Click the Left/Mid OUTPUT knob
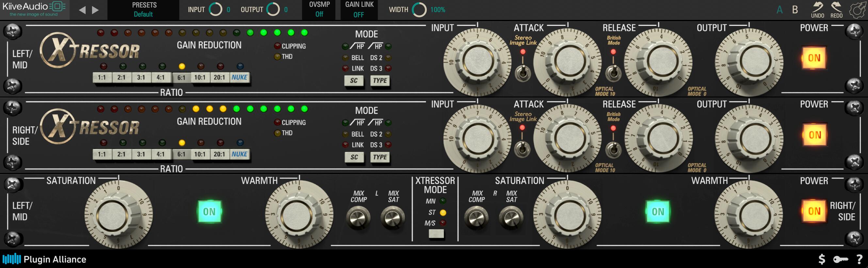Image resolution: width=868 pixels, height=268 pixels. [749, 61]
